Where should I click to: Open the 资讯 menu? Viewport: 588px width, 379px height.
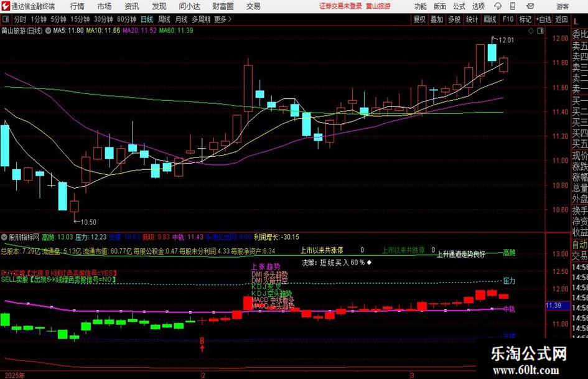pos(132,6)
